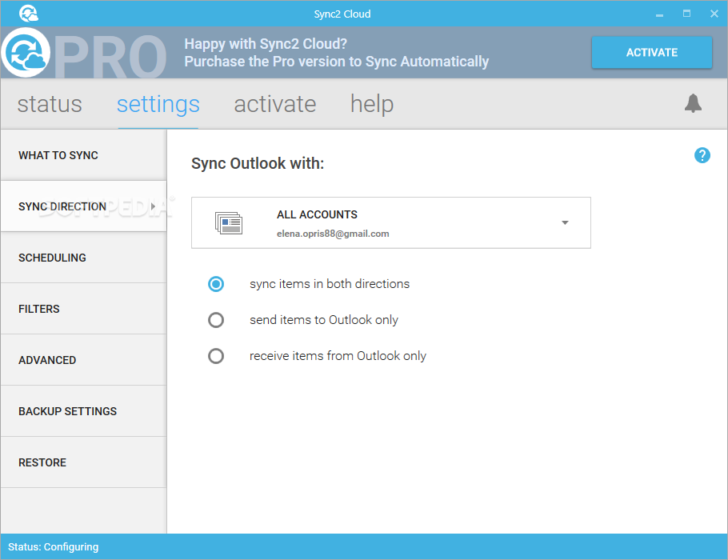Image resolution: width=728 pixels, height=560 pixels.
Task: Click the Purchase the Pro version banner text
Action: [336, 62]
